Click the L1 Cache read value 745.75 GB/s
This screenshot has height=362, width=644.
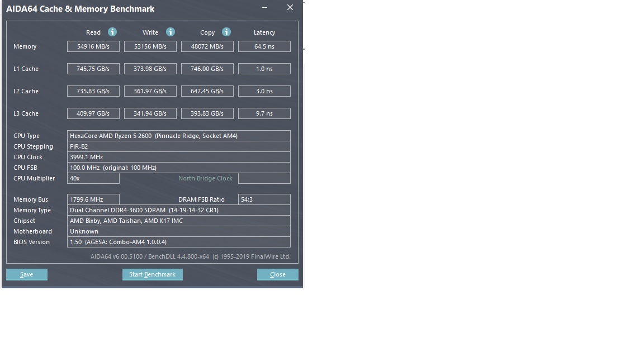click(x=93, y=69)
